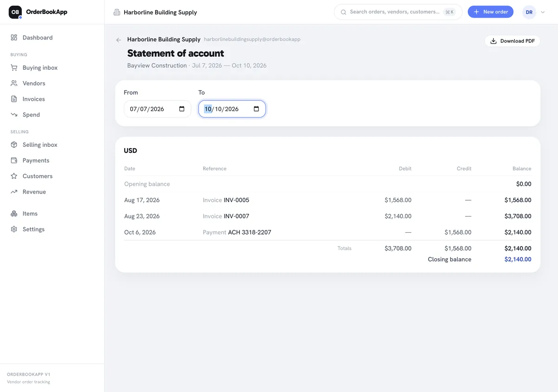
Task: Click the Buying inbox cart icon
Action: (x=14, y=68)
